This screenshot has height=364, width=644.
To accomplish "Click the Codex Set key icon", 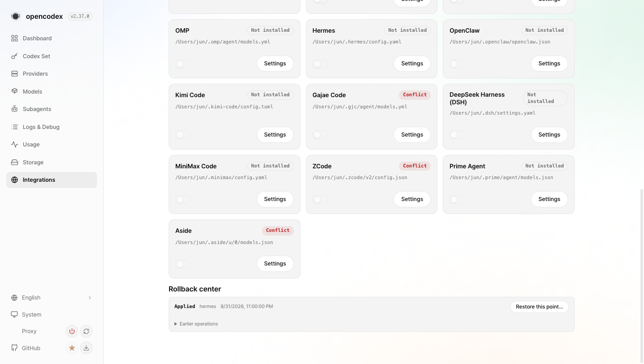I will 14,56.
